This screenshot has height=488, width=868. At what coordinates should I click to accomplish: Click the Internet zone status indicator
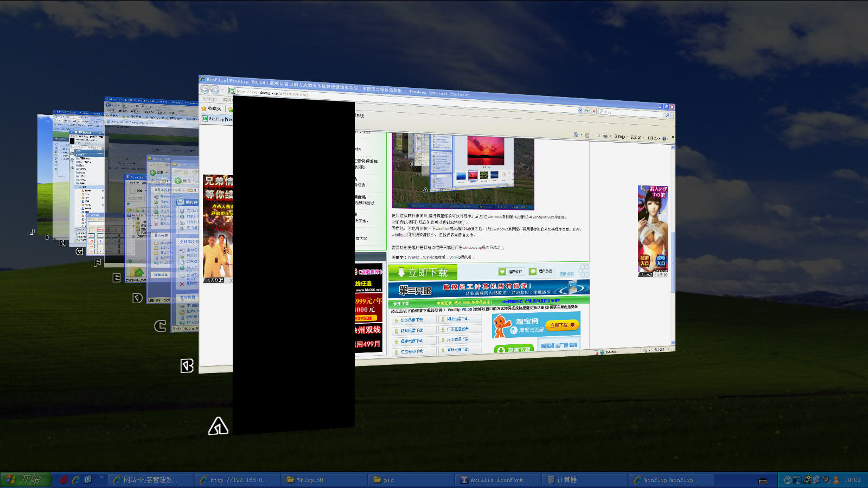(609, 352)
